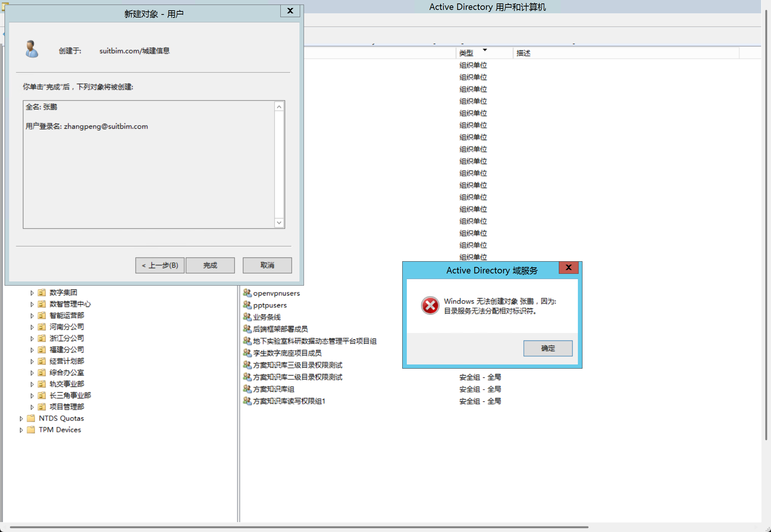Click the 描述 column header
Viewport: 771px width, 532px height.
(523, 53)
